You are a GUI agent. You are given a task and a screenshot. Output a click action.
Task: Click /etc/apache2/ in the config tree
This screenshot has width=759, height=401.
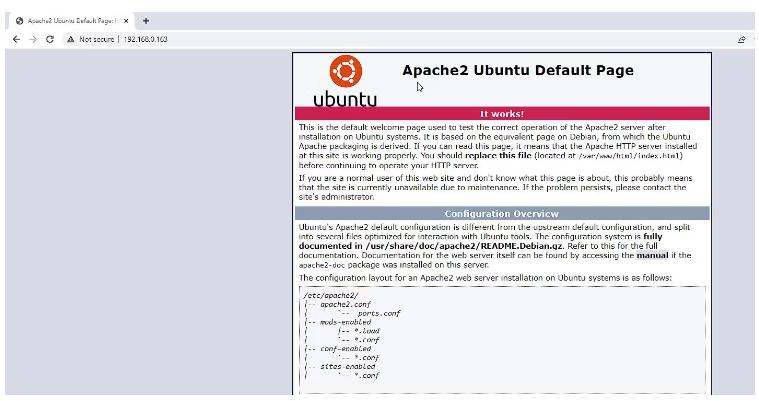click(x=331, y=295)
